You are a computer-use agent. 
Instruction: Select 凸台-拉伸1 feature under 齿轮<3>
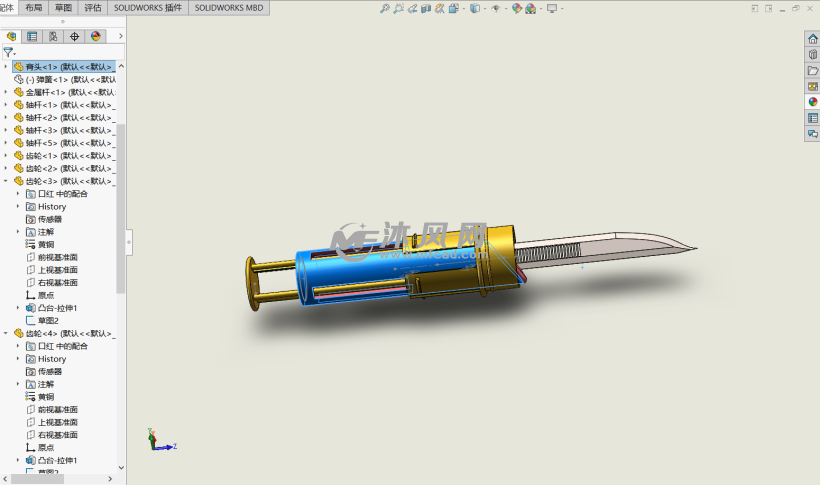point(57,308)
